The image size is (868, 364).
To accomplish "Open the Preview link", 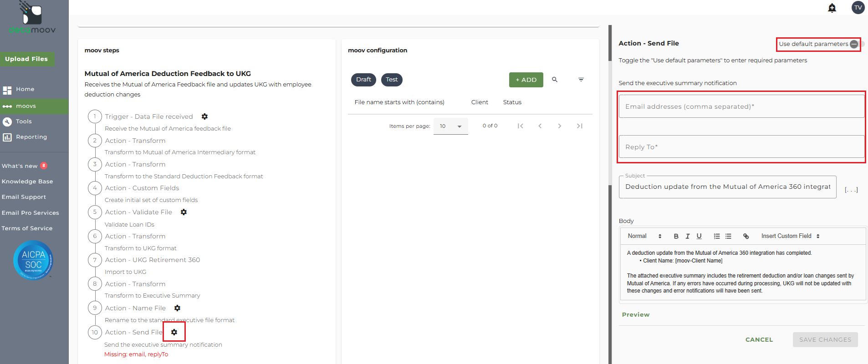I will [636, 314].
